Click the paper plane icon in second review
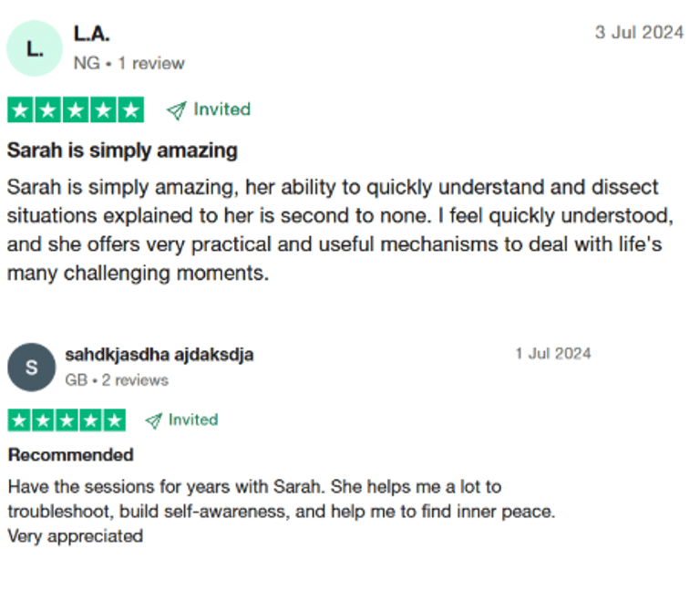This screenshot has width=700, height=591. [x=154, y=420]
